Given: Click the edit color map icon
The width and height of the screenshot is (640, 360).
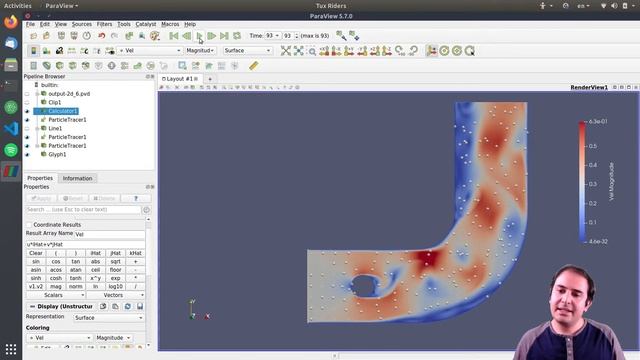Looking at the screenshot, I should tap(47, 51).
